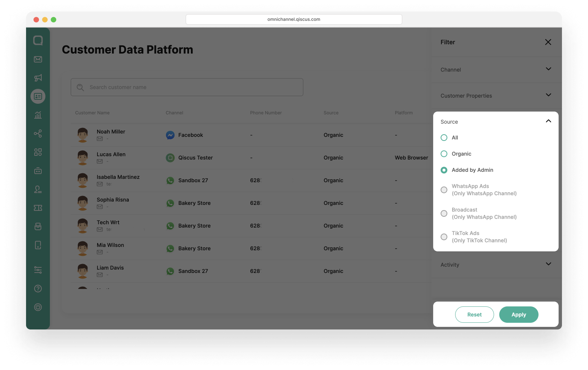The height and width of the screenshot is (370, 588).
Task: Open the Mia Wilson customer name
Action: [110, 245]
